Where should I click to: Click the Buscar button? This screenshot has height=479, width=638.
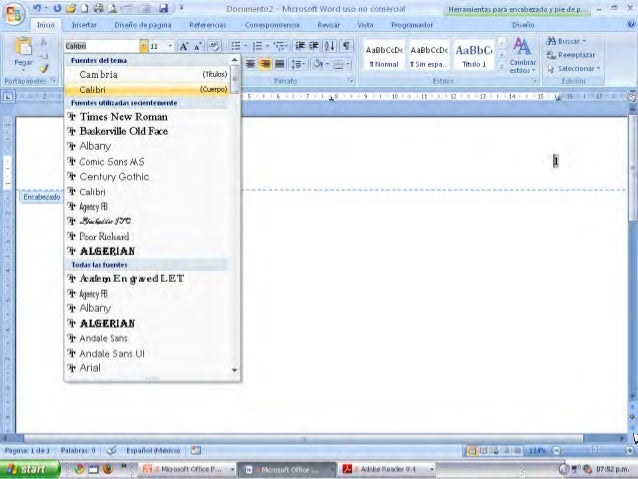566,41
